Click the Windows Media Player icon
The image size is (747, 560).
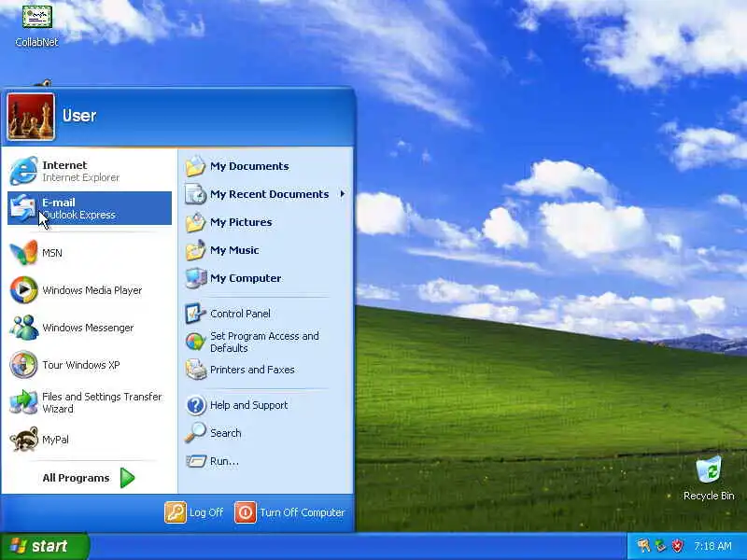click(x=23, y=289)
